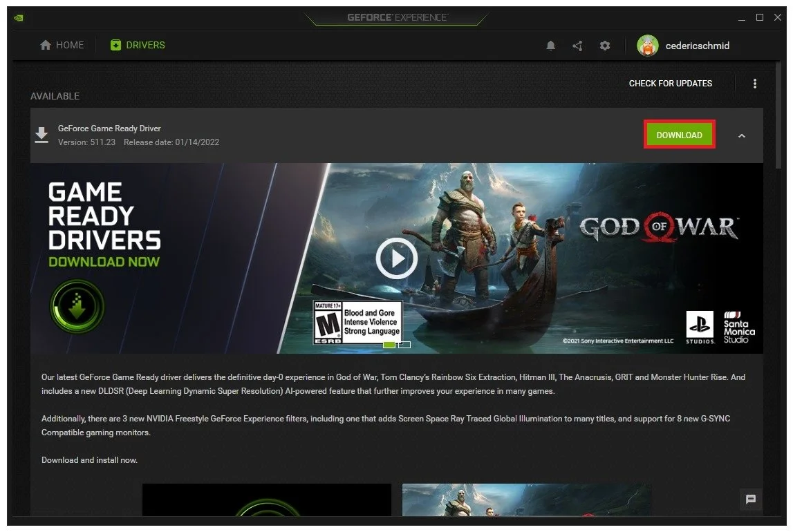Click the GeForce Game Ready Driver title

point(109,129)
